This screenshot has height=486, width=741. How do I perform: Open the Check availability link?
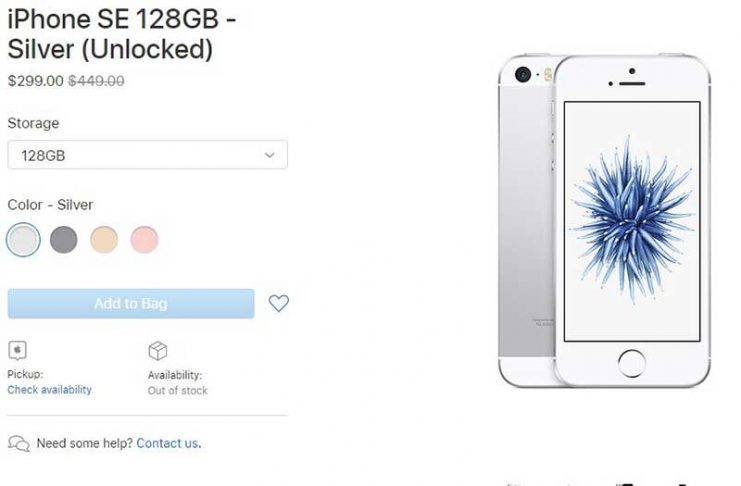coord(50,390)
